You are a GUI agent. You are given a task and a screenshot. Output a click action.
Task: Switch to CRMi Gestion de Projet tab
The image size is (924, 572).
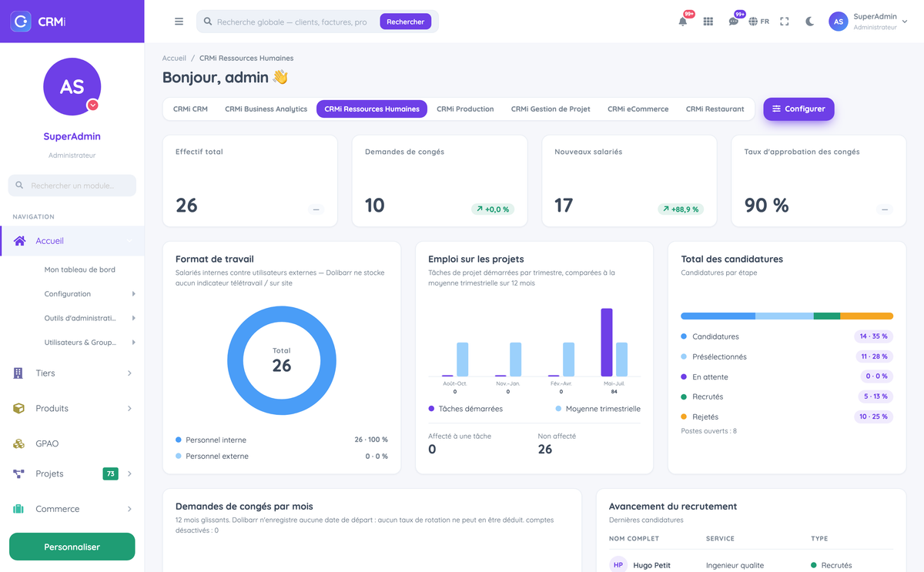coord(551,109)
